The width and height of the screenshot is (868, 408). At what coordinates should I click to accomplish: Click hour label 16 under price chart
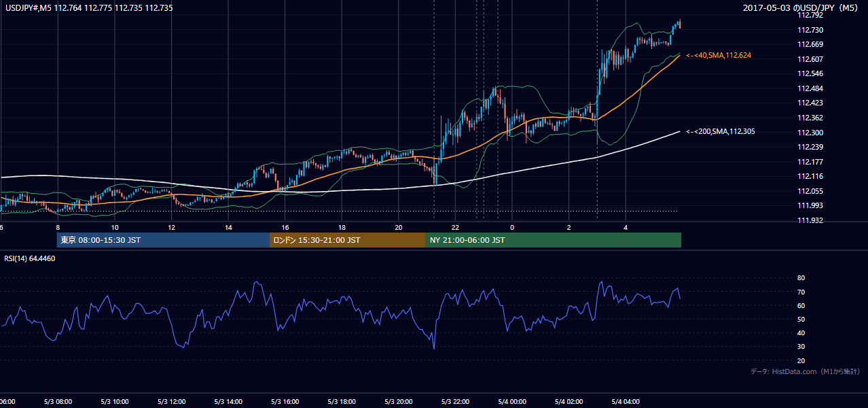click(285, 227)
